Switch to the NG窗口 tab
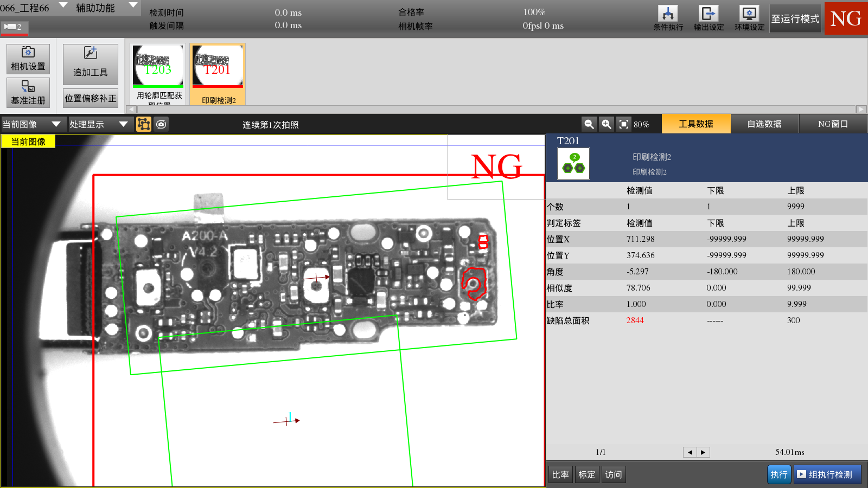This screenshot has height=488, width=868. (833, 124)
